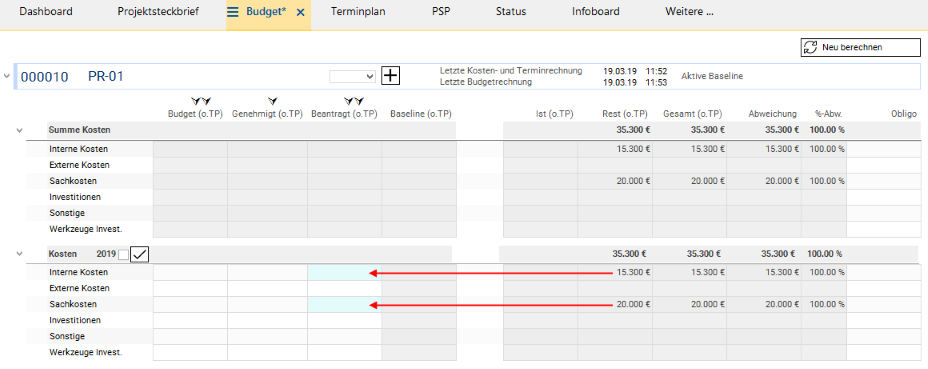This screenshot has height=369, width=928.
Task: Click the Summe Kosten row label
Action: 80,130
